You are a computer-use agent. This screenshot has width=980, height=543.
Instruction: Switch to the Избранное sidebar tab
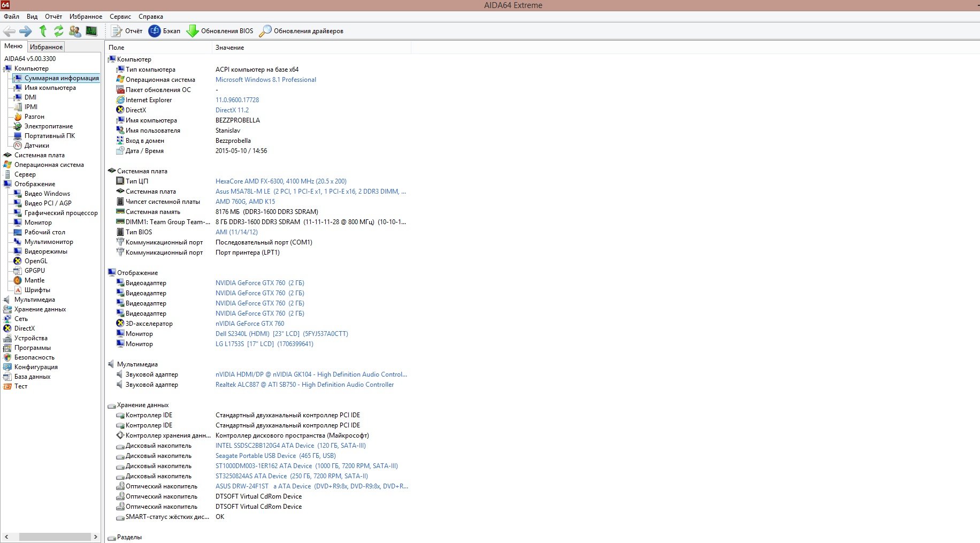pos(46,47)
